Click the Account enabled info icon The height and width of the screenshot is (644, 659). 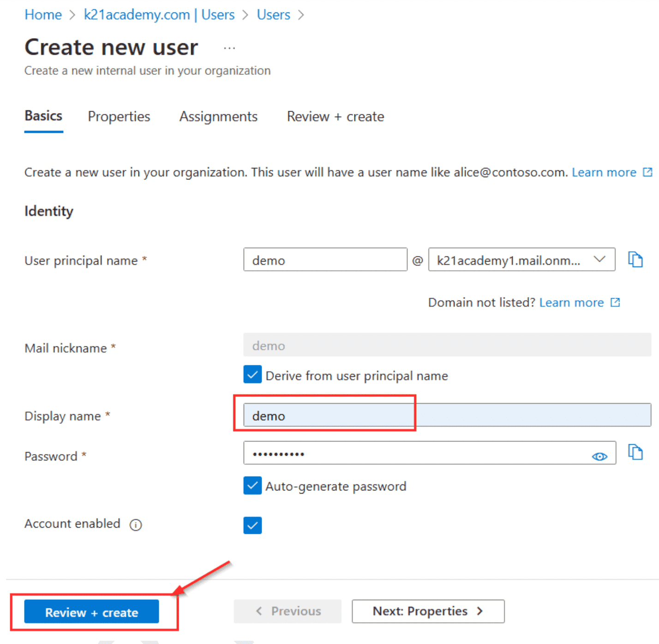click(136, 525)
